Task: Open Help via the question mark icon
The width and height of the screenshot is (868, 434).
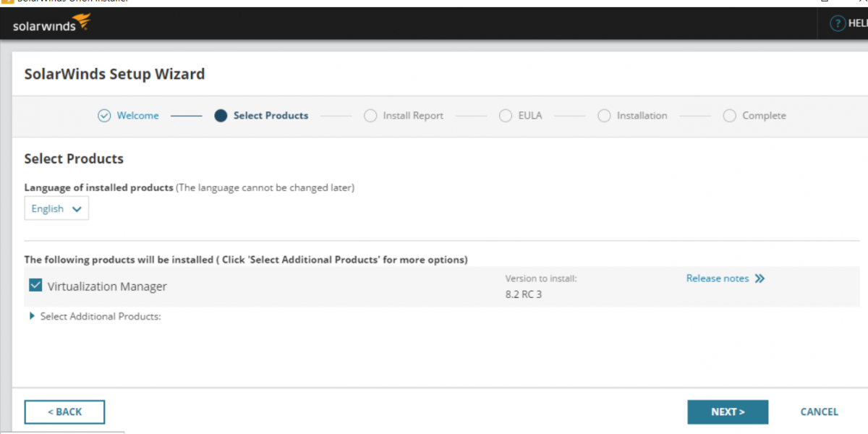Action: coord(838,24)
